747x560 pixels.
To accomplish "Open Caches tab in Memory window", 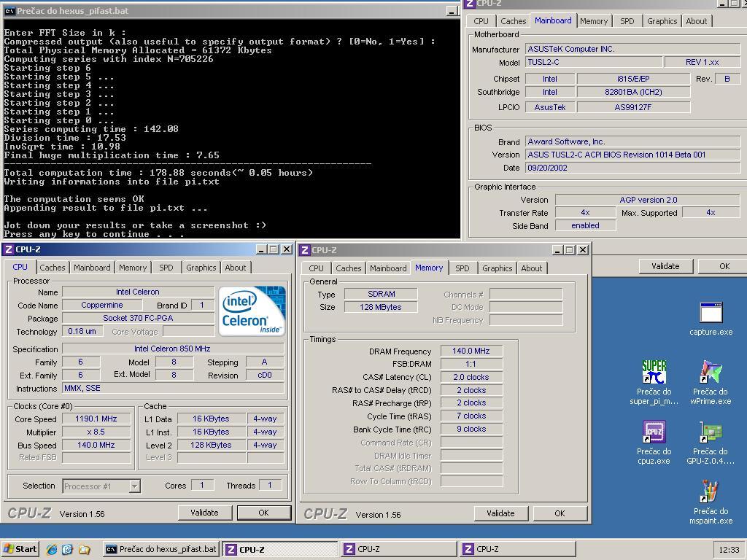I will (348, 268).
